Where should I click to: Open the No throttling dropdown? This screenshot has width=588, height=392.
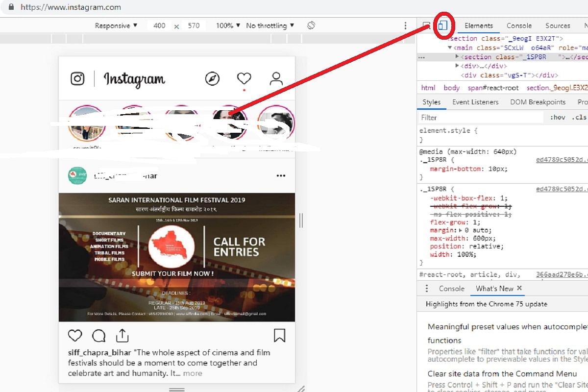[270, 25]
